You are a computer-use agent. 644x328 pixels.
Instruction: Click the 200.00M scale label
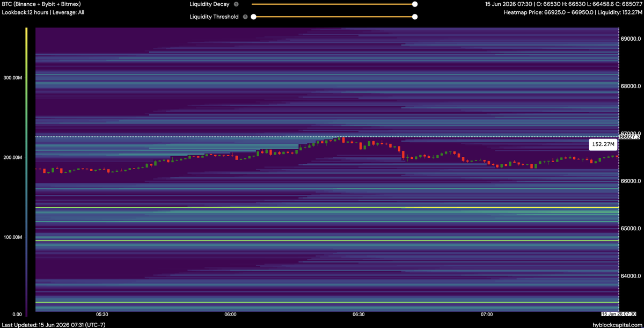pos(13,157)
